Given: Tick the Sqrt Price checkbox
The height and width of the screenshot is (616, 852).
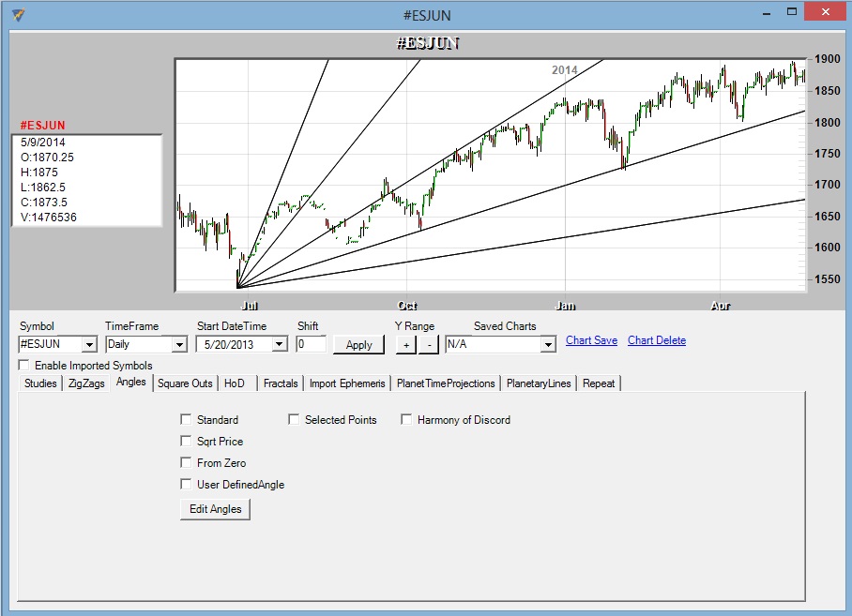Looking at the screenshot, I should pyautogui.click(x=186, y=441).
